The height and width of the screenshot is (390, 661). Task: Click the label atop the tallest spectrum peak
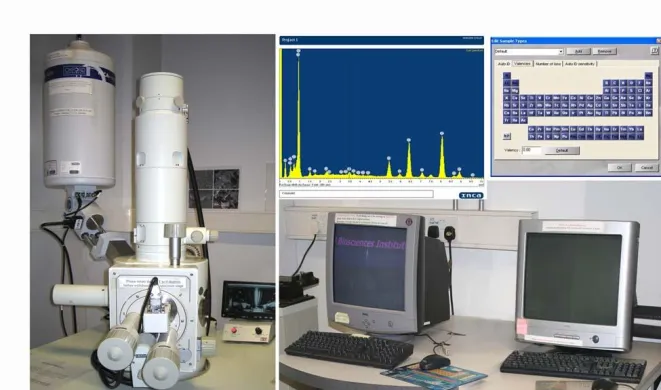tap(298, 51)
